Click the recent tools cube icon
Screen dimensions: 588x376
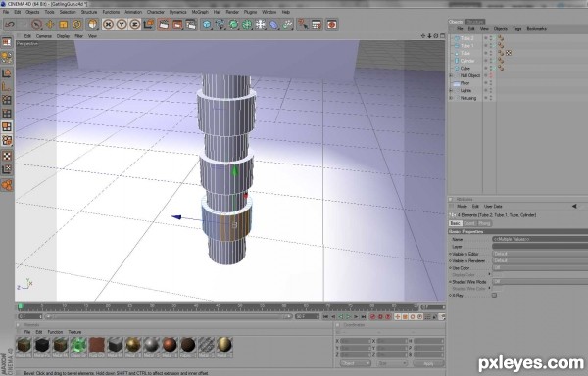pos(92,24)
